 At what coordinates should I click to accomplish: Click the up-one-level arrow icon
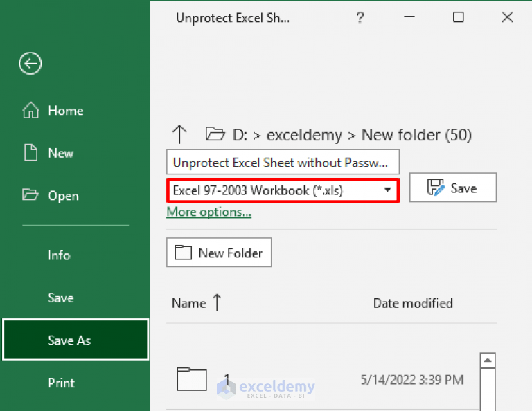[179, 134]
